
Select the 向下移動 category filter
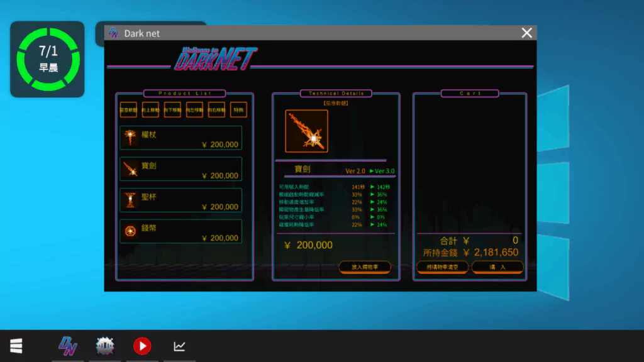coord(172,110)
